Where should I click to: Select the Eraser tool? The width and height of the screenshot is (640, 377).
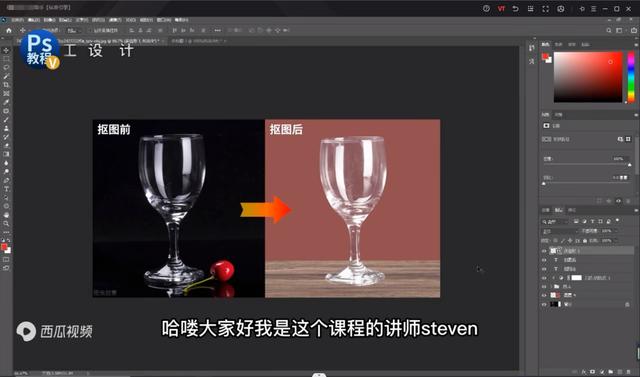tap(6, 146)
